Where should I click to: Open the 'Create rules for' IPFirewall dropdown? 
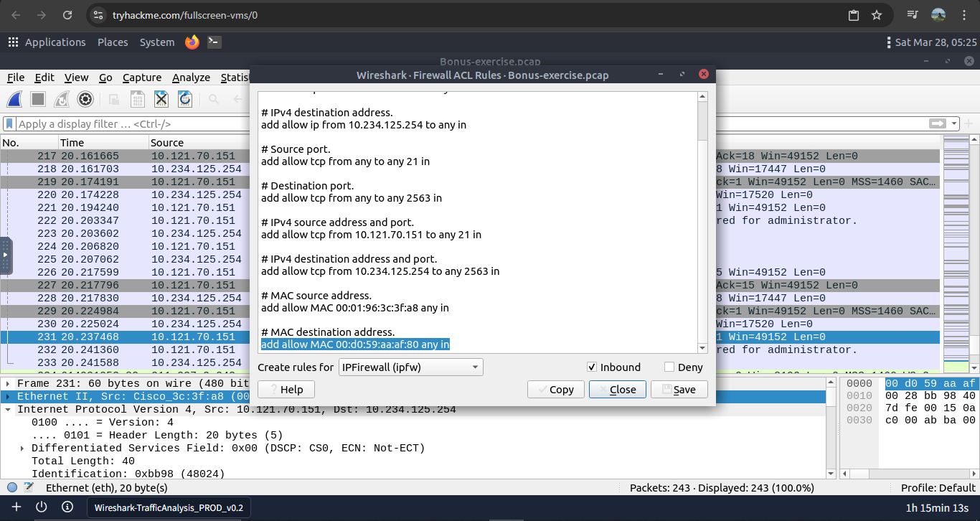coord(410,367)
